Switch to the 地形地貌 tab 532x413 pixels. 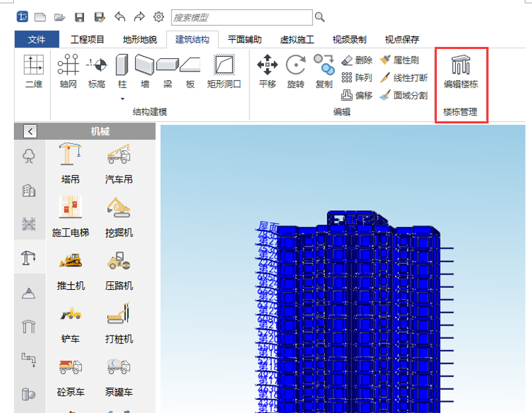pos(140,39)
